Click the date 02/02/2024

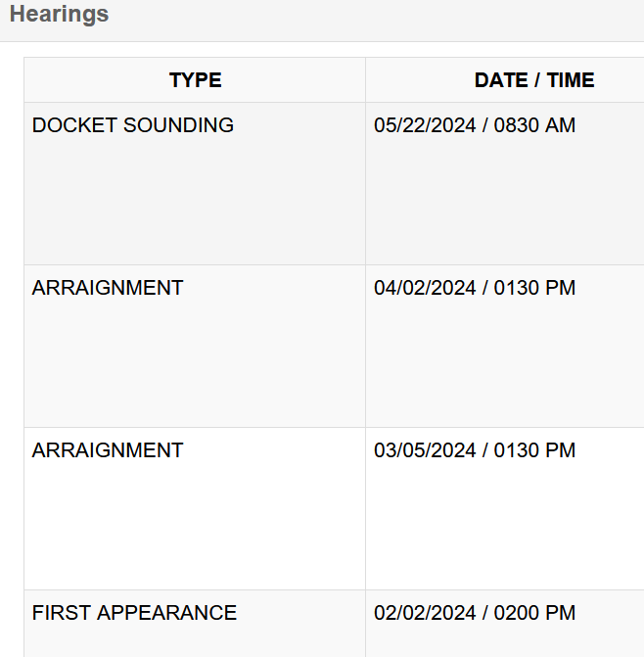(x=423, y=613)
